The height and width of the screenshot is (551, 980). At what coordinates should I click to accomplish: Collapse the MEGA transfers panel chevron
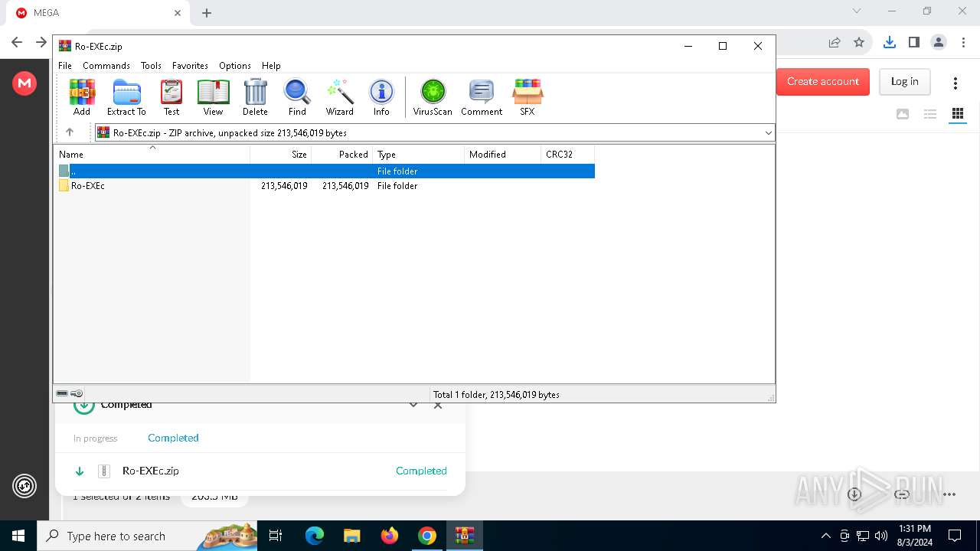[413, 405]
